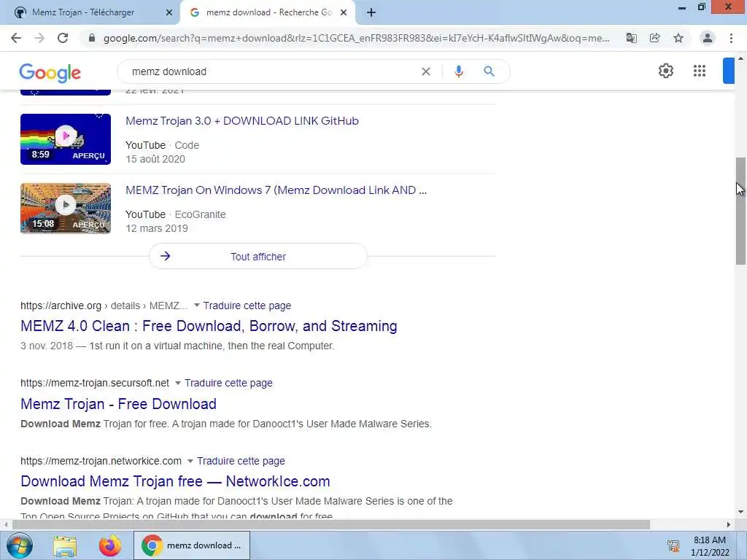Click the https://archive.org breadcrumb URL

[x=104, y=306]
